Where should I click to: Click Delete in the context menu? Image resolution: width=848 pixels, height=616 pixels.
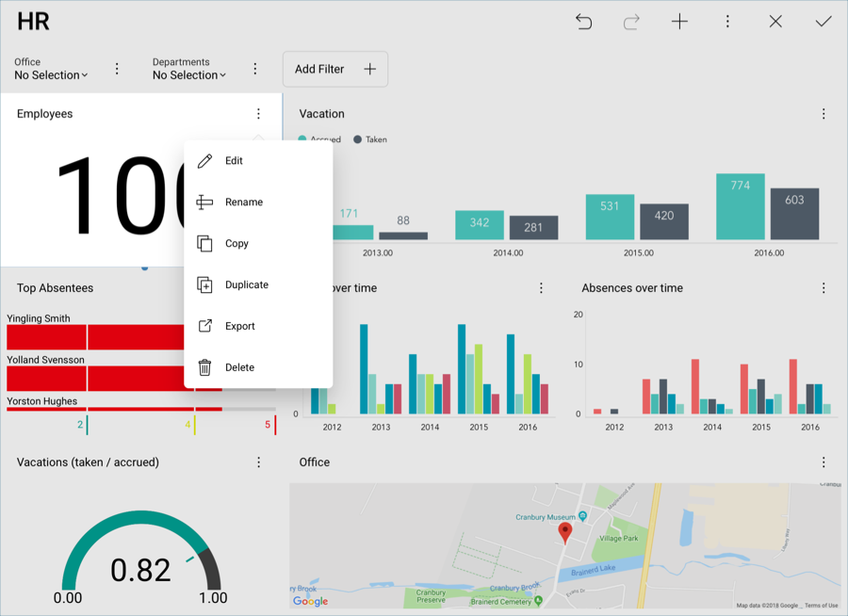[239, 368]
